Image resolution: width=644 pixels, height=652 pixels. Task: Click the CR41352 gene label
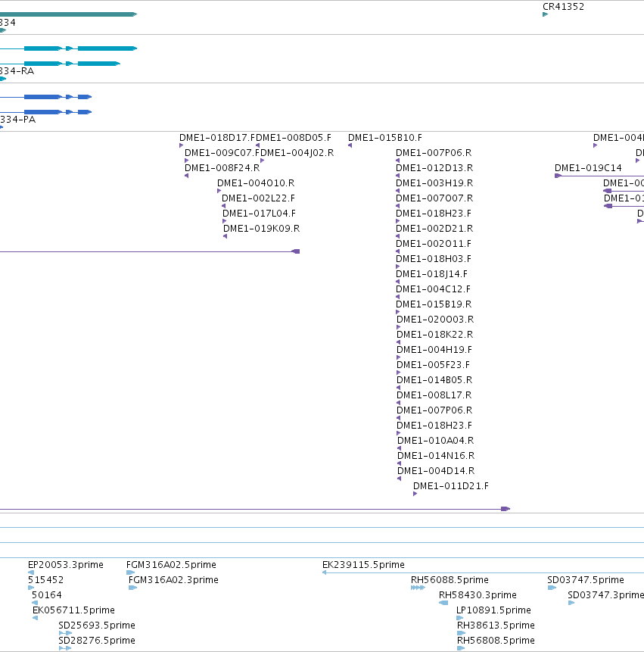click(x=563, y=7)
